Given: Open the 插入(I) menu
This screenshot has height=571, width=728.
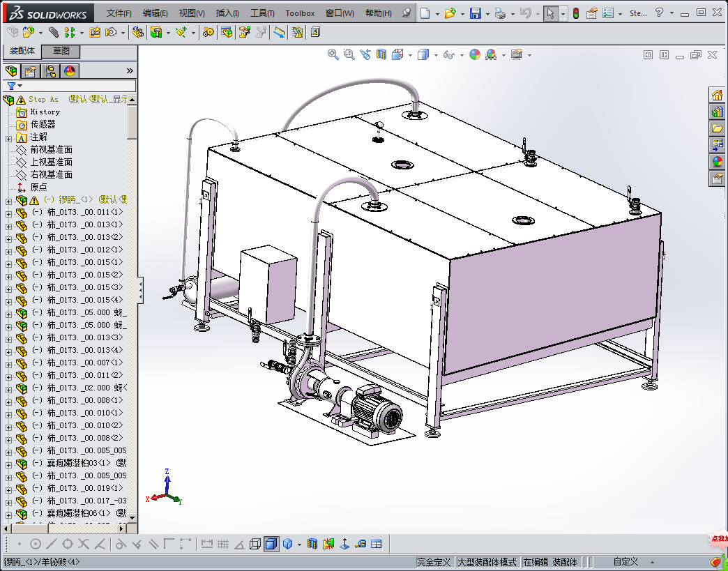Looking at the screenshot, I should pyautogui.click(x=227, y=13).
